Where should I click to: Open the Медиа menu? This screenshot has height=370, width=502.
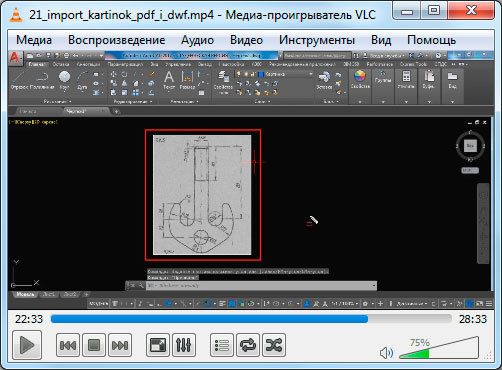pyautogui.click(x=34, y=40)
